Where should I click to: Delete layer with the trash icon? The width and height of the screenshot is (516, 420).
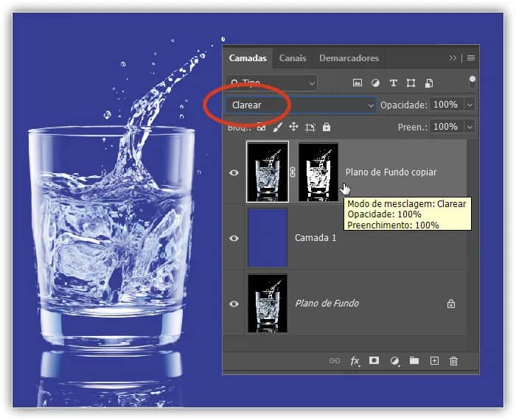pos(453,360)
